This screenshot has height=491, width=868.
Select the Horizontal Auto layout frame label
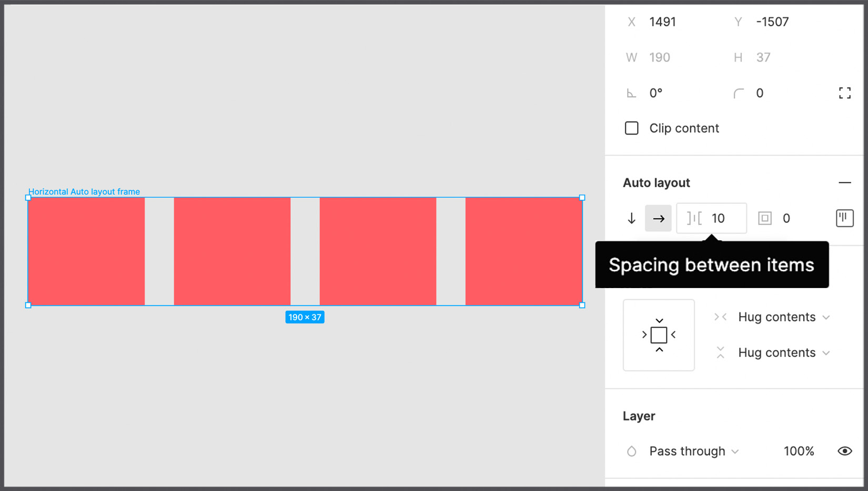(x=84, y=191)
